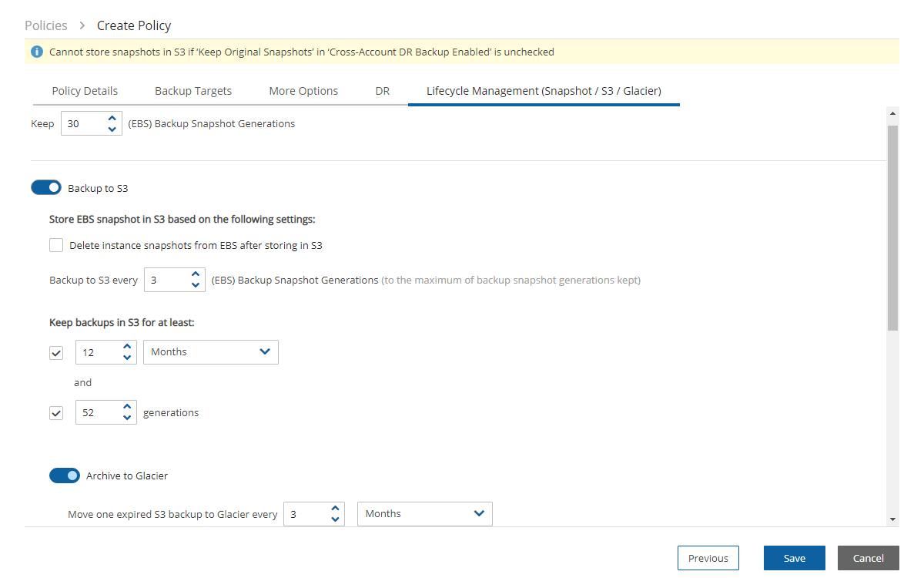Screen dimensions: 924x578
Task: Cancel policy creation
Action: pyautogui.click(x=869, y=558)
